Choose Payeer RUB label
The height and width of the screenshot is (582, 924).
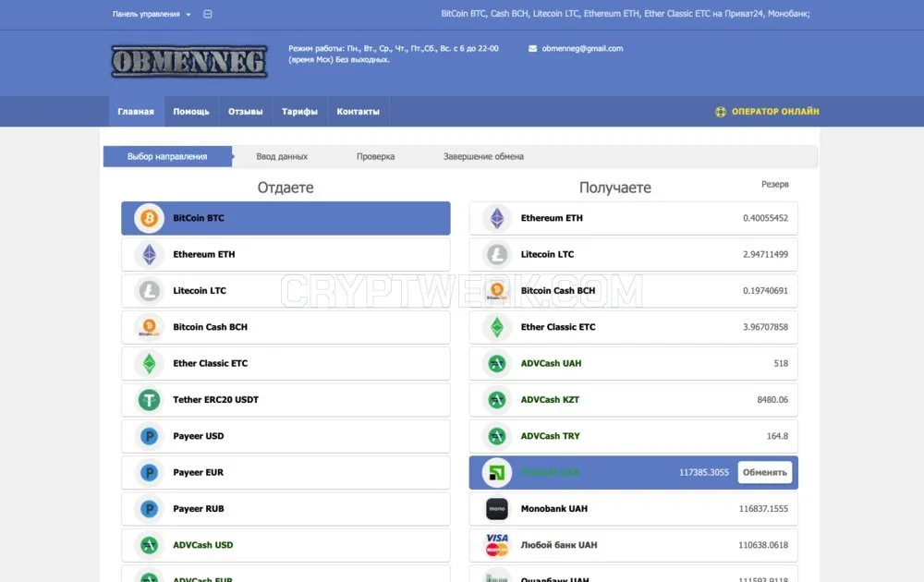click(x=199, y=509)
